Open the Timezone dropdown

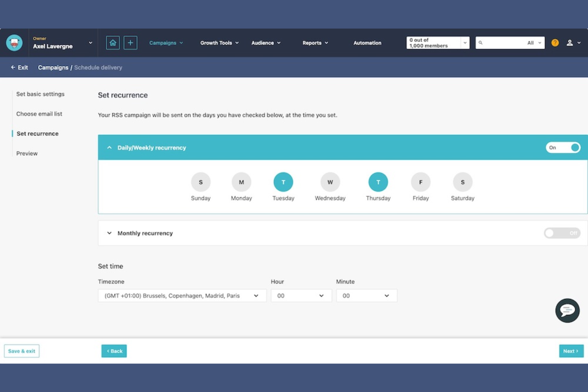[182, 295]
